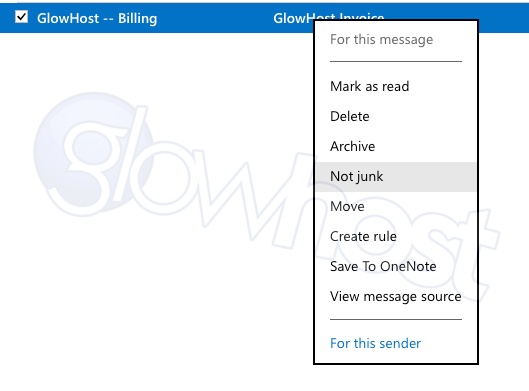
Task: Select the For this message header
Action: [x=381, y=39]
